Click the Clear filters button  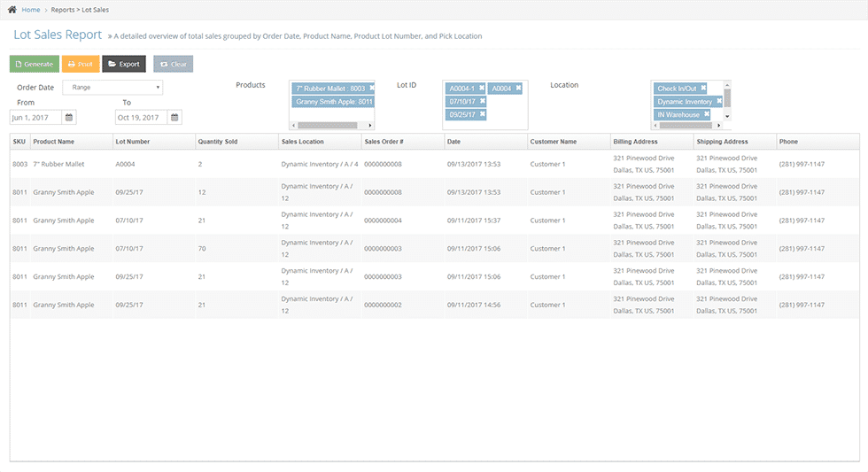coord(173,64)
